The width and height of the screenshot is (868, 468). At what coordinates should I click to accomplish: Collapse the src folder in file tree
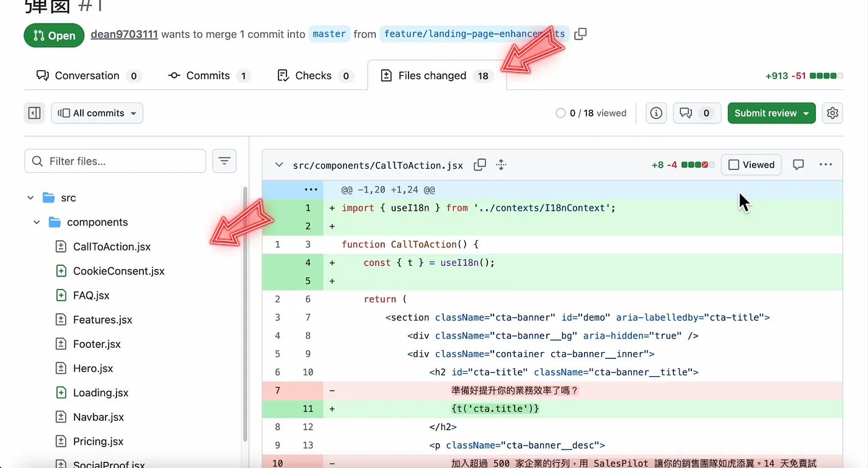pos(31,198)
